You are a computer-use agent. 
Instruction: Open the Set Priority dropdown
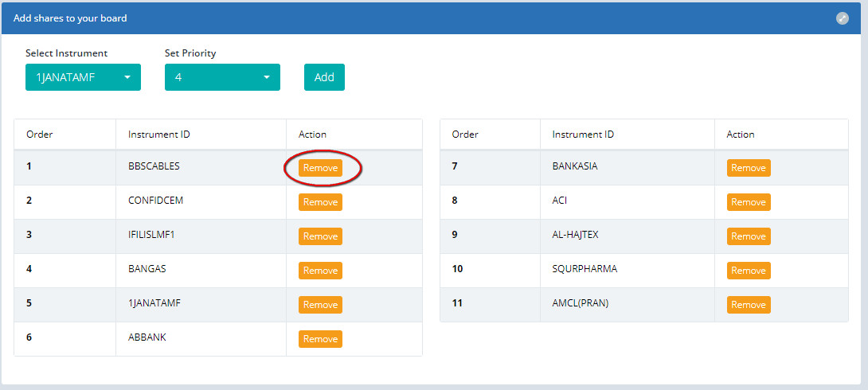click(x=222, y=77)
